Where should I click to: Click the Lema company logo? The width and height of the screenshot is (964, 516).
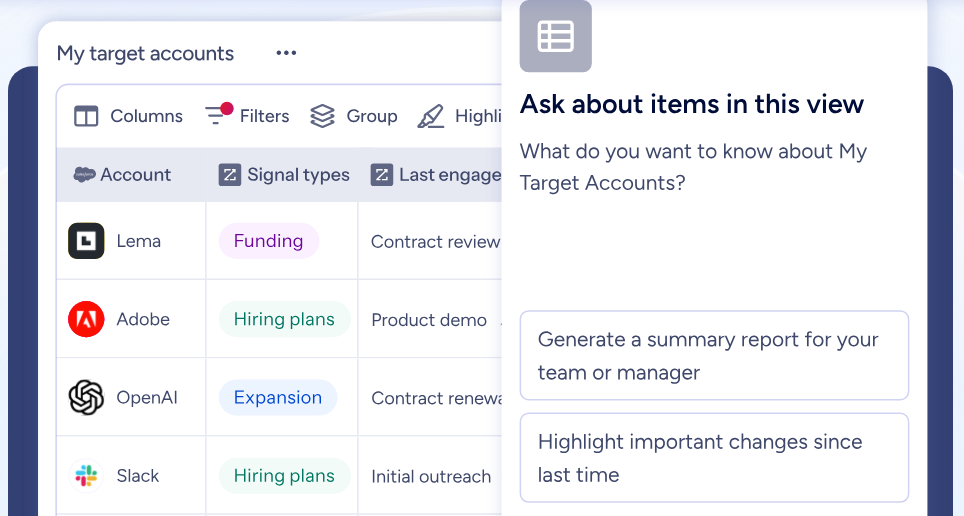[86, 240]
